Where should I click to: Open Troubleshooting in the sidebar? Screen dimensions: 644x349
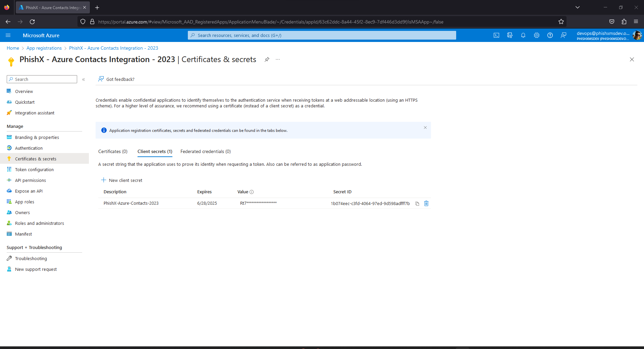31,258
